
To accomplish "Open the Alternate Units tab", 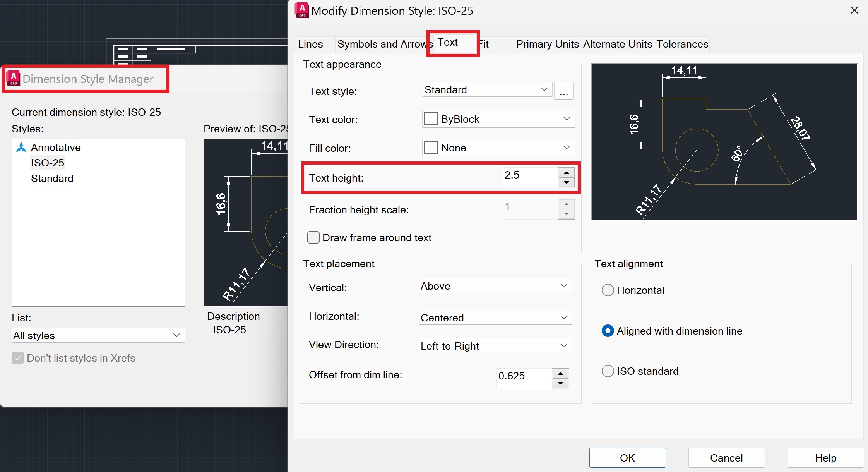I will click(x=617, y=44).
